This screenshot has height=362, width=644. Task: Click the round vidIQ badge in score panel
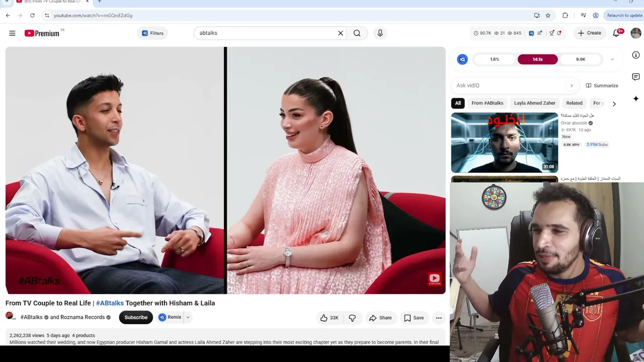[462, 59]
